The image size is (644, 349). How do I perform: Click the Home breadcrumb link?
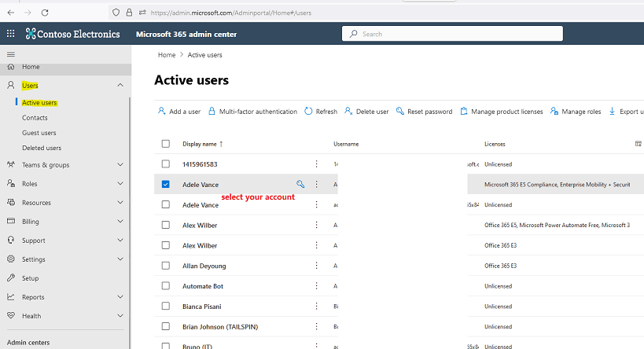click(x=167, y=55)
